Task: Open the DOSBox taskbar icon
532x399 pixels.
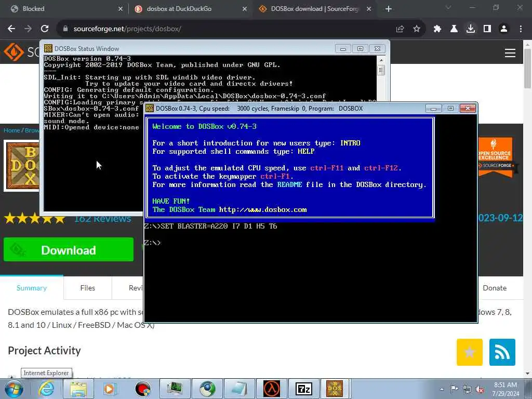Action: (335, 389)
